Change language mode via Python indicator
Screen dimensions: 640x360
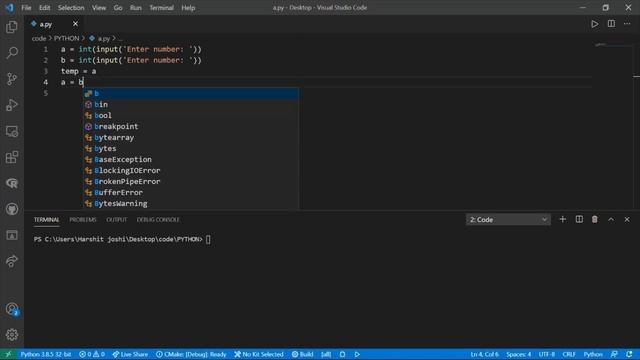(x=593, y=354)
